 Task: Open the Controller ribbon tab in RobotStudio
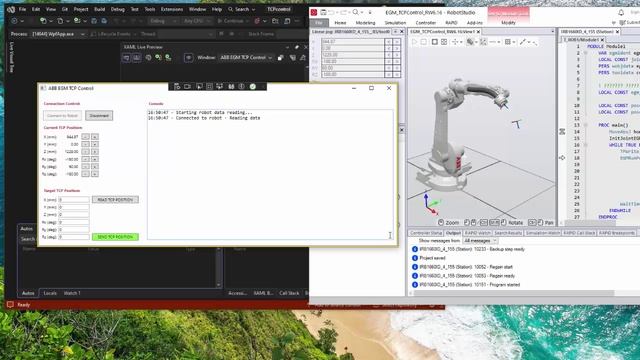click(426, 23)
